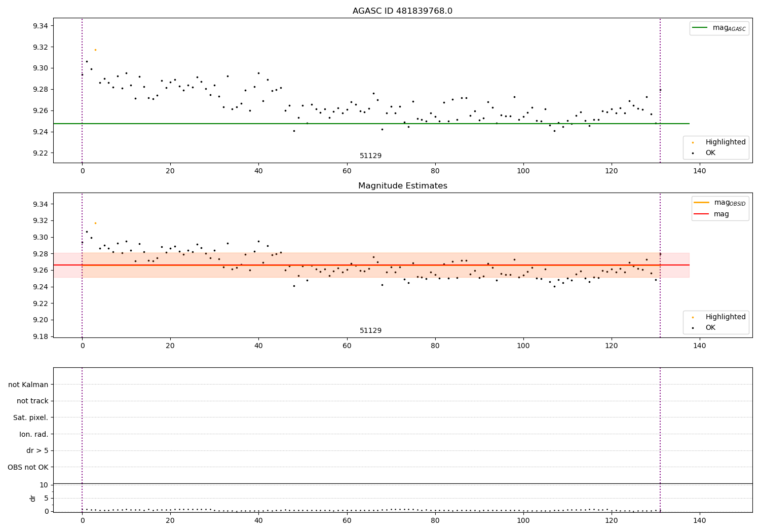Click the rotated 'dr' y-axis label
Screen dimensions: 760x532
[33, 498]
